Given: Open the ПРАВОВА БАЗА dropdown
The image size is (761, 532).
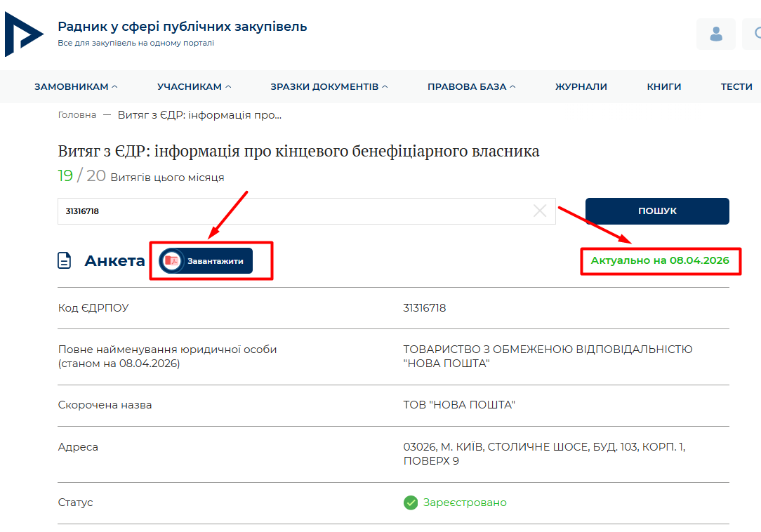Looking at the screenshot, I should (471, 86).
